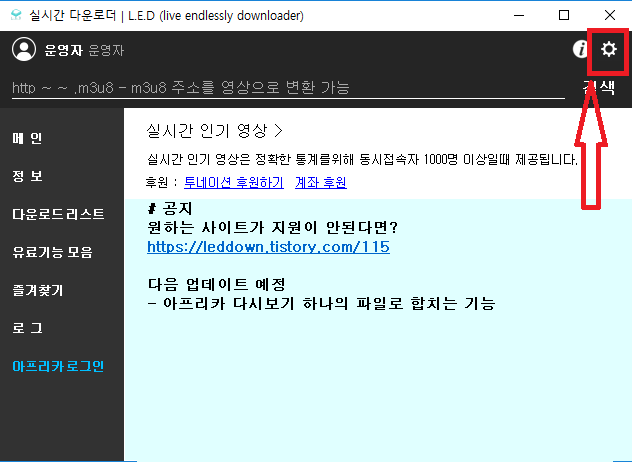Open the settings gear icon
Image resolution: width=632 pixels, height=462 pixels.
(609, 49)
